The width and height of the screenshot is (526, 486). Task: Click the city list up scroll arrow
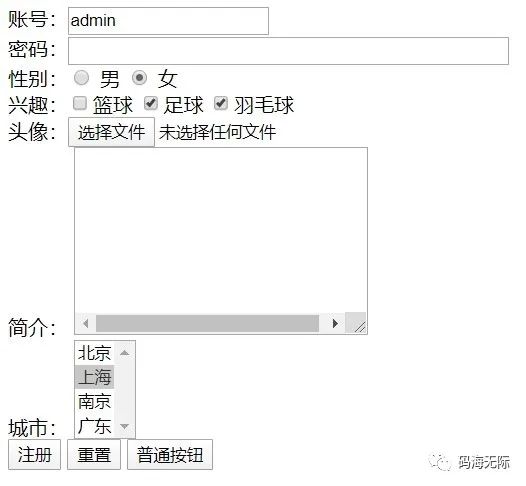[124, 353]
